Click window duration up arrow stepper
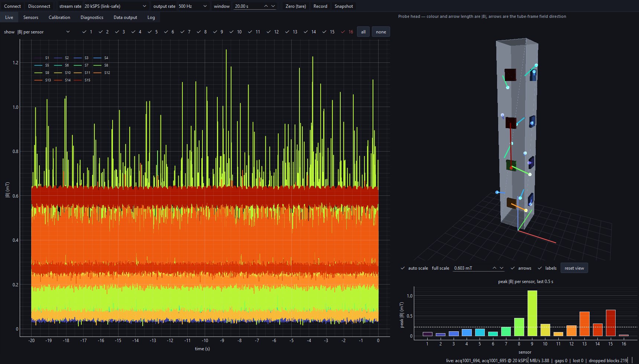The width and height of the screenshot is (639, 364). [266, 6]
